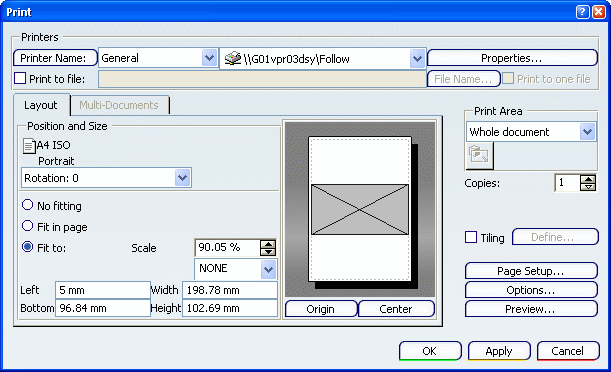This screenshot has height=372, width=611.
Task: Click the Scale field showing 90.05 %
Action: (x=228, y=247)
